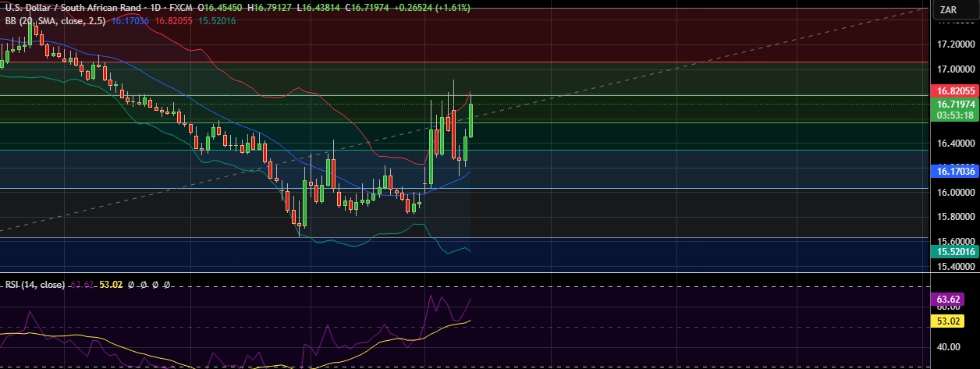This screenshot has width=980, height=369.
Task: Open the ZAR currency selector on price axis
Action: 948,9
